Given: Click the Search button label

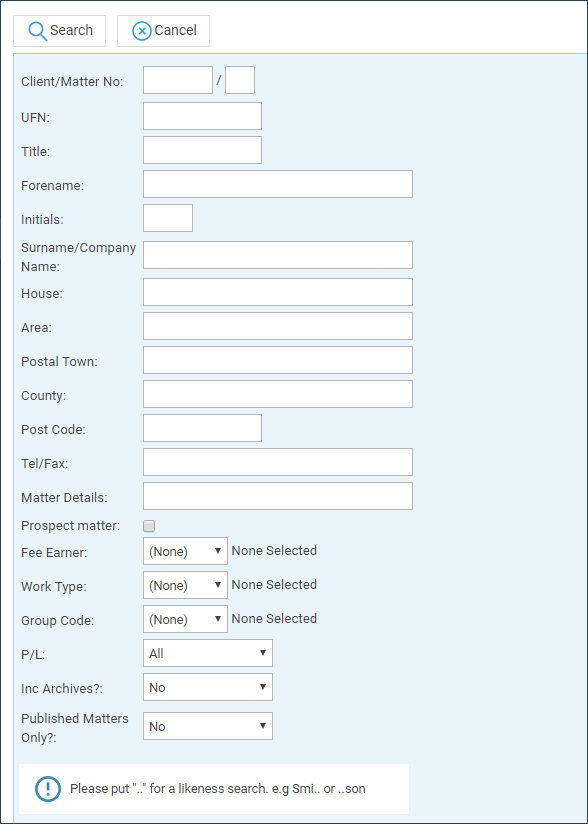Looking at the screenshot, I should click(71, 30).
